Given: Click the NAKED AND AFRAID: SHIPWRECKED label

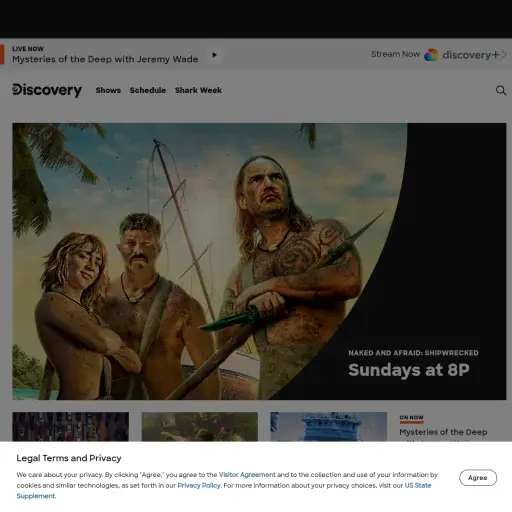Looking at the screenshot, I should (413, 353).
